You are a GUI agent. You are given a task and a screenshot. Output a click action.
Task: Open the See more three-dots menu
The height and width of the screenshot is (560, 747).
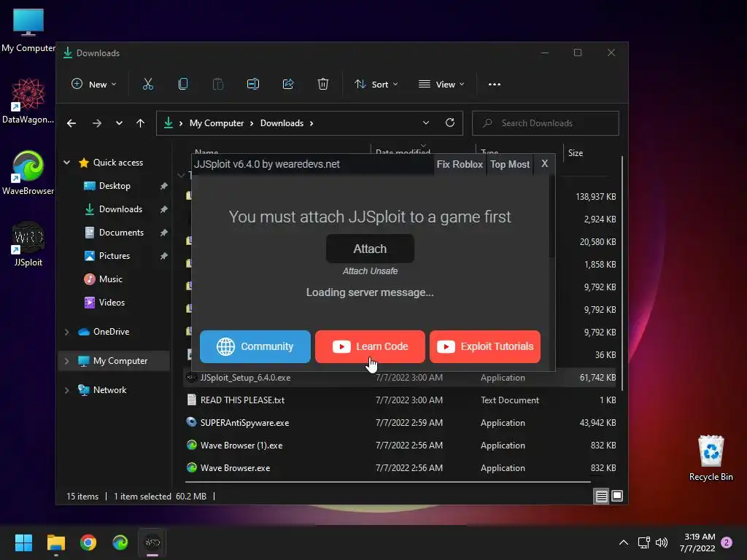pos(495,85)
